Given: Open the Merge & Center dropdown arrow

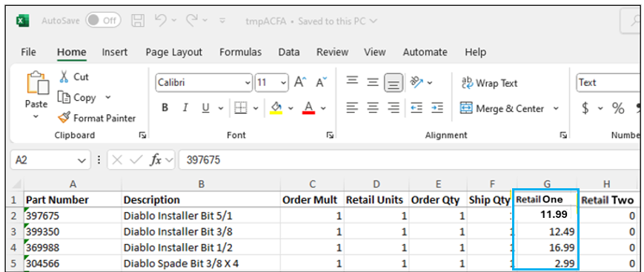Looking at the screenshot, I should [x=556, y=108].
